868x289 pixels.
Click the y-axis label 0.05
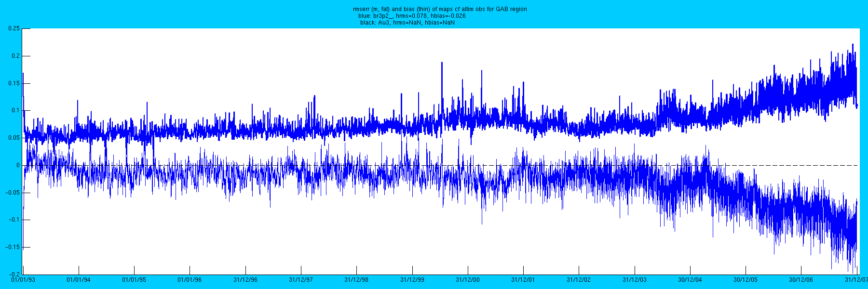tap(14, 138)
